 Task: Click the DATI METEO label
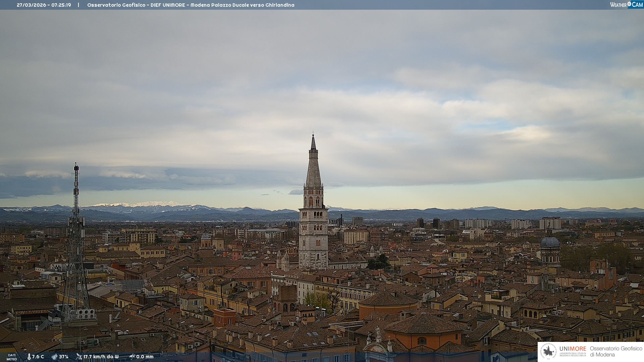[12, 357]
